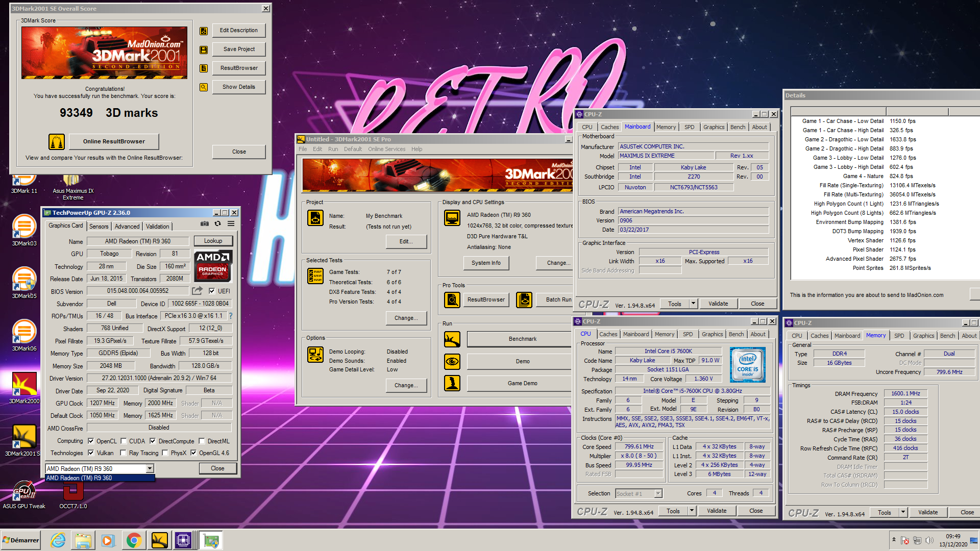Click the Options icon in 3DMark2001
This screenshot has height=551, width=980.
pyautogui.click(x=315, y=355)
